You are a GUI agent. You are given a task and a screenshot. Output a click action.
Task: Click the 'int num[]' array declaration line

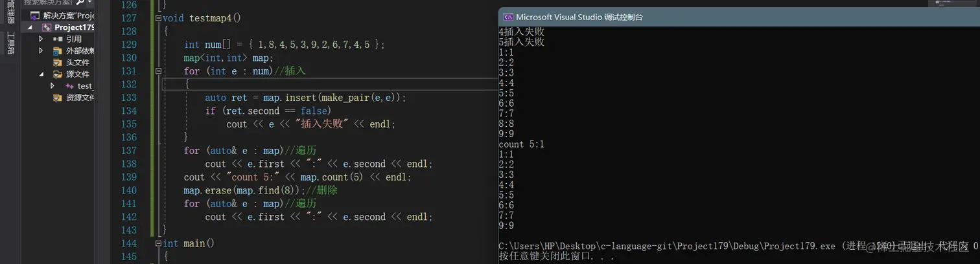pyautogui.click(x=285, y=45)
